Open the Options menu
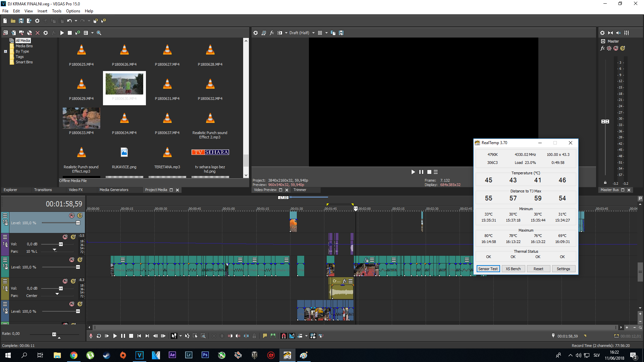644x362 pixels. pyautogui.click(x=73, y=11)
